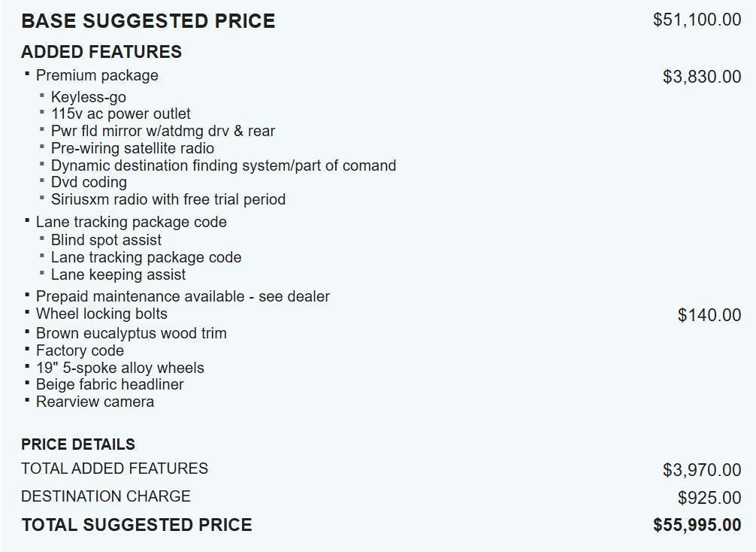Click Siriusxm radio with free trial period
The image size is (756, 552).
tap(168, 199)
